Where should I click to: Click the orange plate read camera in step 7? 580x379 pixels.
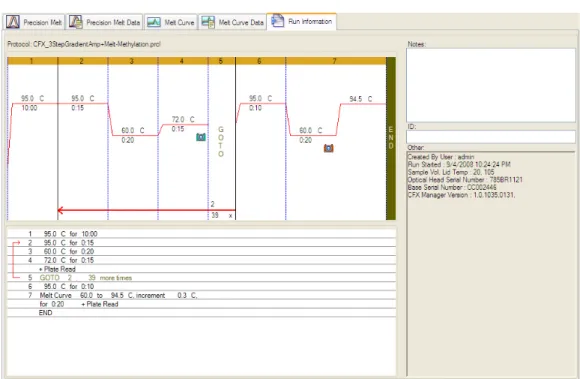point(328,148)
